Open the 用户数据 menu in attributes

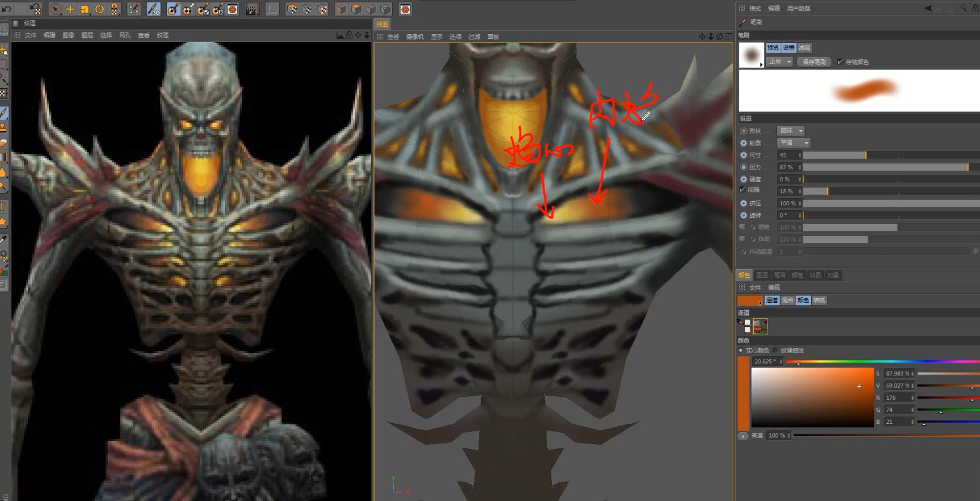pos(798,8)
